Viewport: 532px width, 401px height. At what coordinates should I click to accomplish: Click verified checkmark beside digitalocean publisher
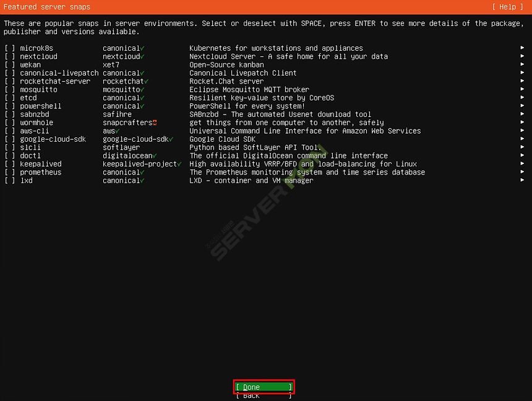tap(155, 156)
